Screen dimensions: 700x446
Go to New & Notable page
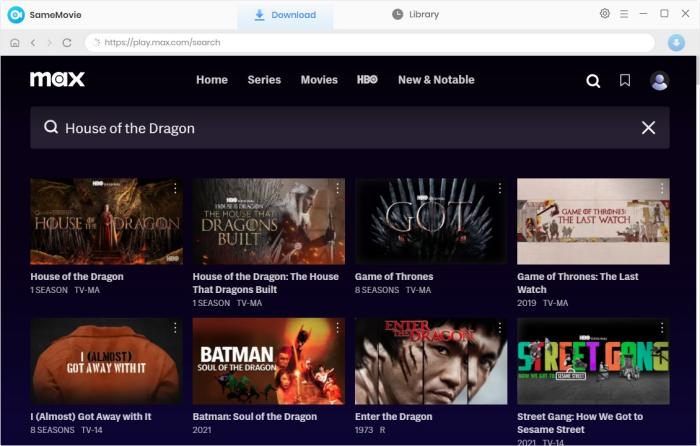point(436,80)
